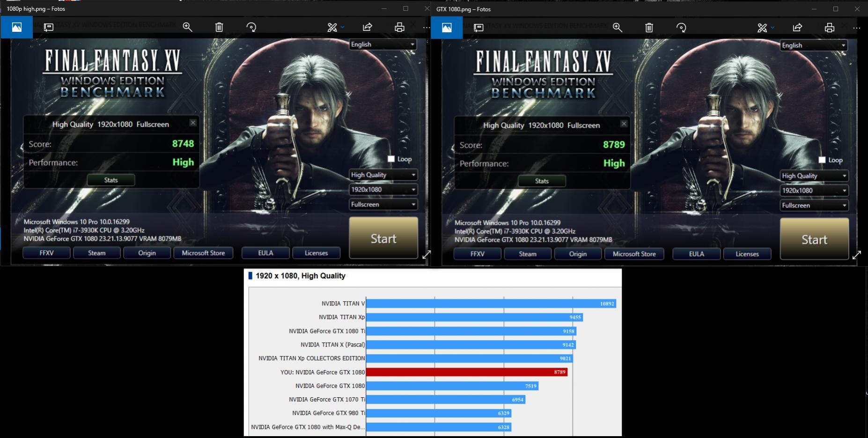
Task: Click EULA button in right benchmark
Action: (x=696, y=254)
